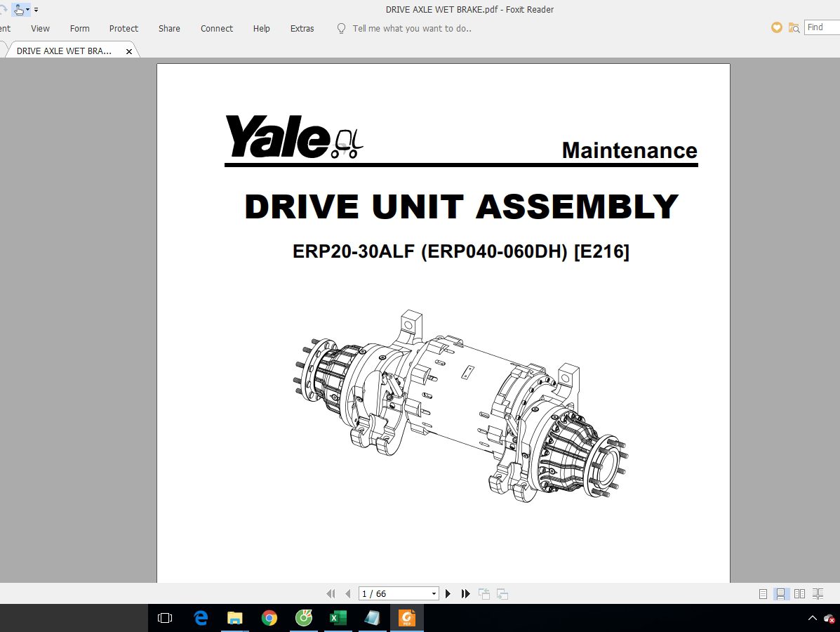Click into the Find search box
This screenshot has height=632, width=840.
coord(822,27)
